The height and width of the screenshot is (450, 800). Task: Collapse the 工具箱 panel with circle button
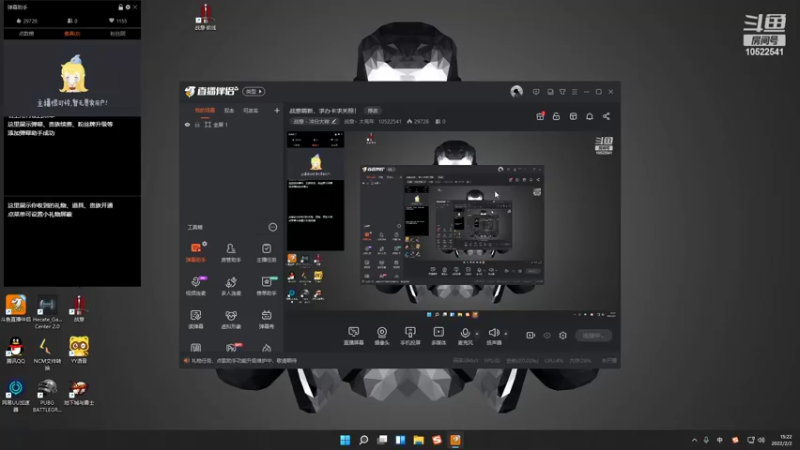(273, 227)
